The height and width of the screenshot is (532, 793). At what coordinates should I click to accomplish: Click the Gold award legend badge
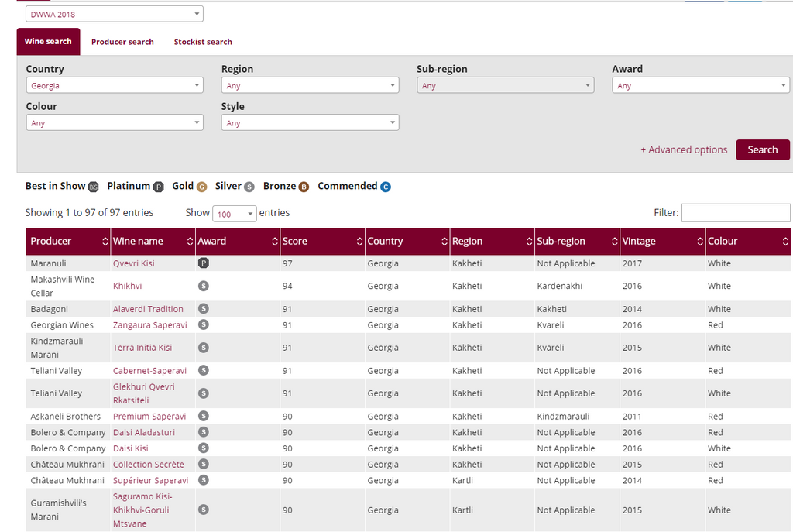201,187
